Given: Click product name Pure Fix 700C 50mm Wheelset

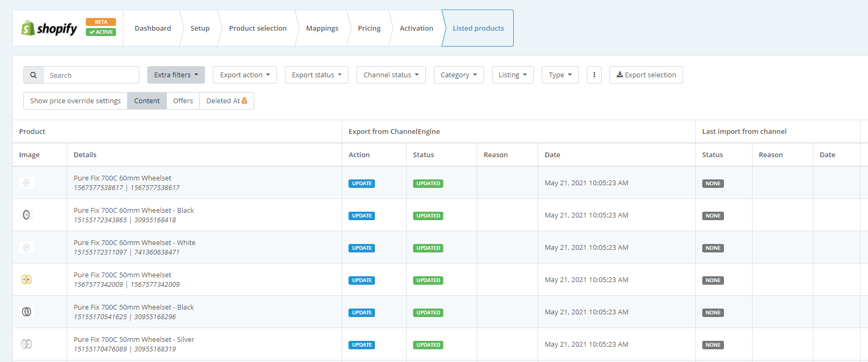Looking at the screenshot, I should pos(122,275).
